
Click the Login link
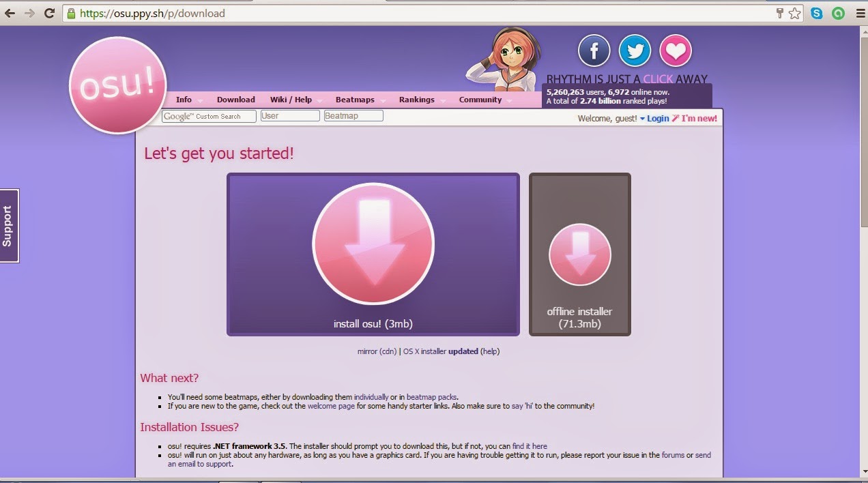pyautogui.click(x=658, y=119)
